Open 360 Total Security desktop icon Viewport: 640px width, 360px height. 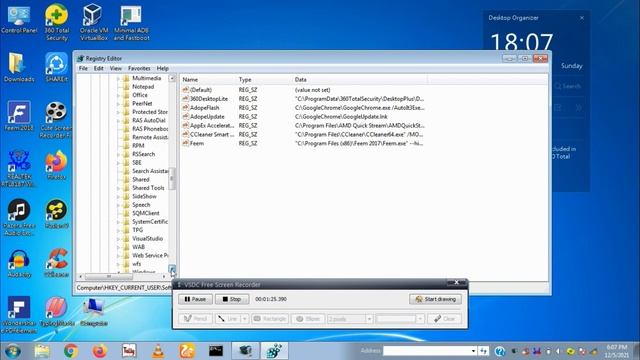56,23
